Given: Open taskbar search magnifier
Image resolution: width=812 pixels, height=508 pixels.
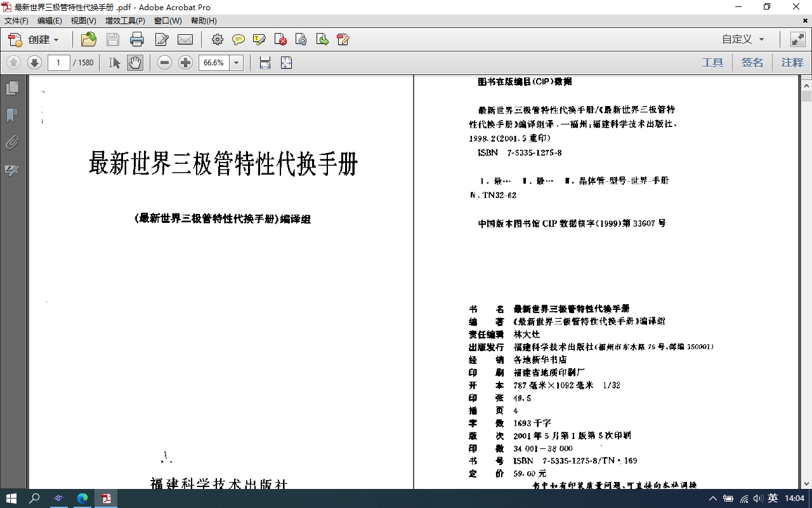Looking at the screenshot, I should click(x=35, y=498).
